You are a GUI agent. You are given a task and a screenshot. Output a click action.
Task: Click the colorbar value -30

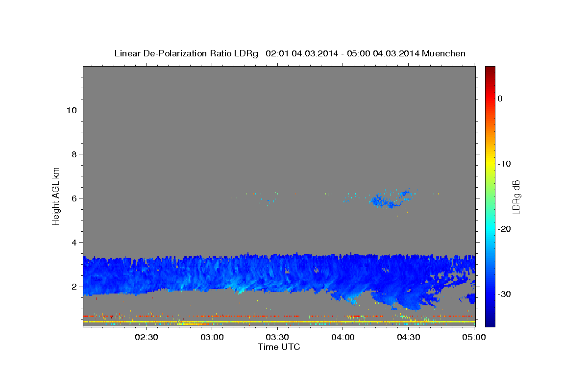[504, 294]
